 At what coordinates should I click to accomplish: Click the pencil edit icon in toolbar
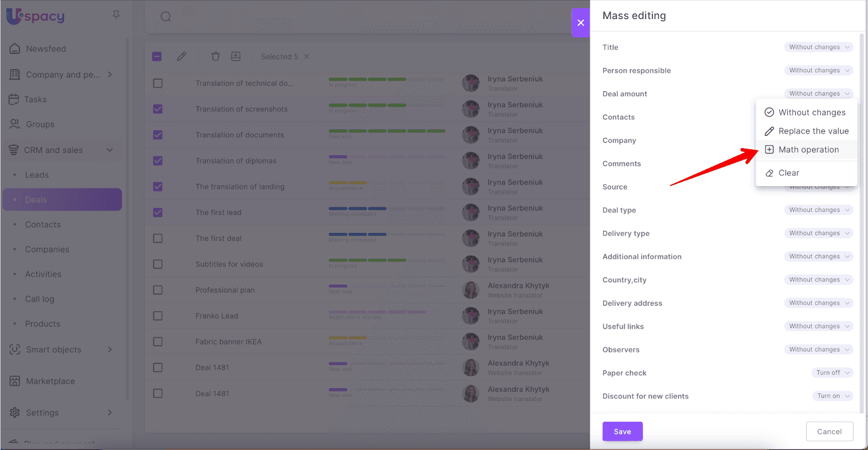pyautogui.click(x=182, y=56)
